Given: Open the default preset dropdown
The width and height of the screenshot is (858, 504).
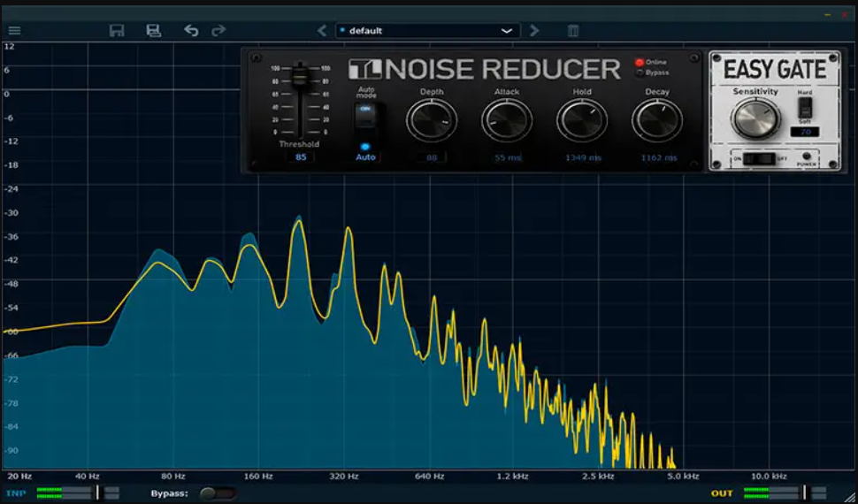Looking at the screenshot, I should 427,31.
